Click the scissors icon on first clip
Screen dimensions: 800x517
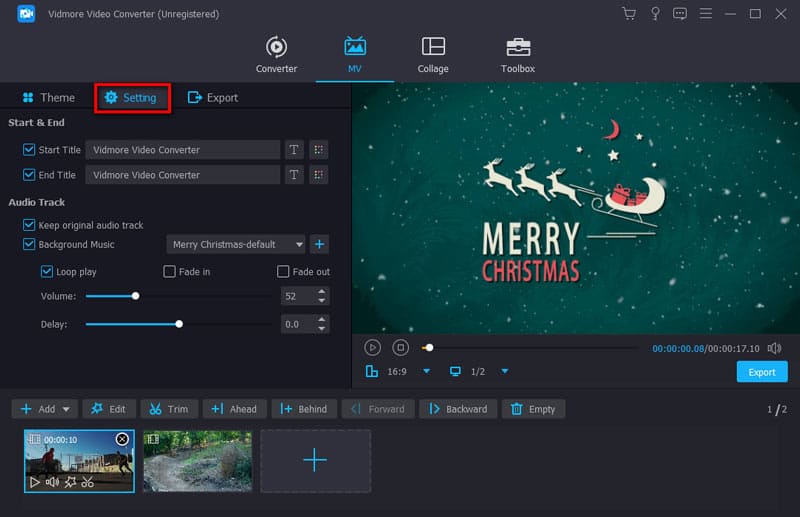coord(88,482)
